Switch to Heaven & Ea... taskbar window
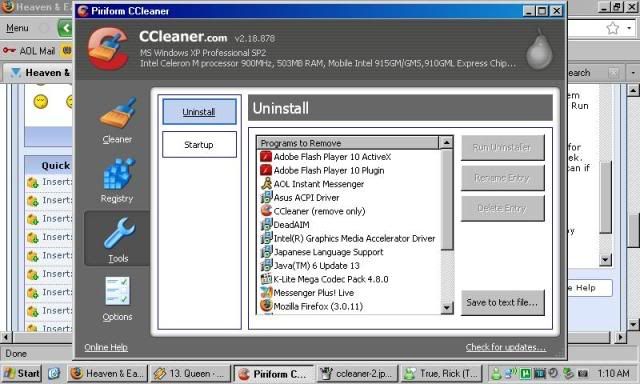The height and width of the screenshot is (384, 640). (x=107, y=373)
